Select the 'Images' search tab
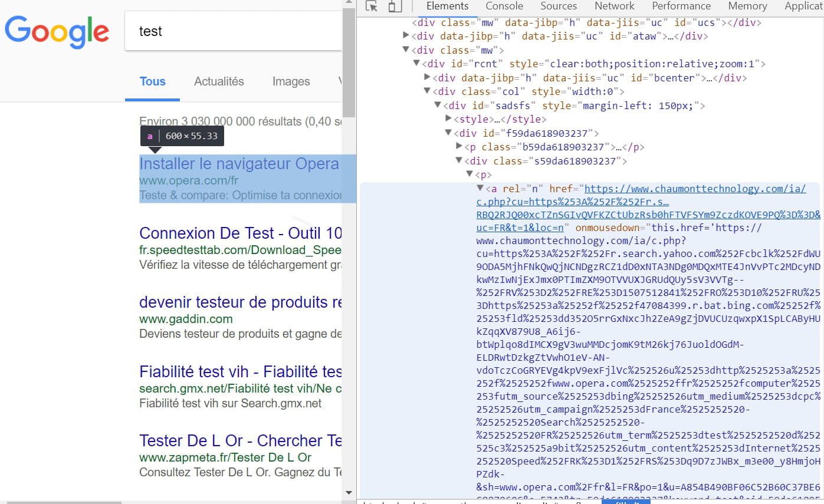This screenshot has height=504, width=824. tap(291, 82)
